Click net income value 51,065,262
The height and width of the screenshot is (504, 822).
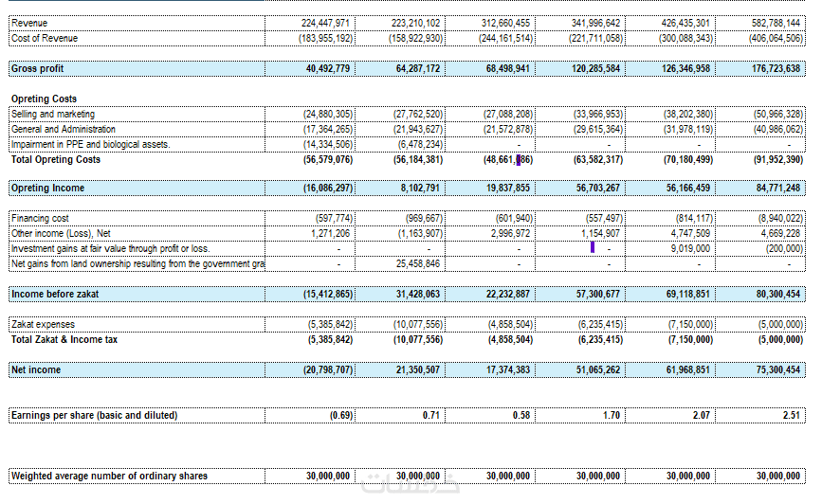(x=598, y=370)
